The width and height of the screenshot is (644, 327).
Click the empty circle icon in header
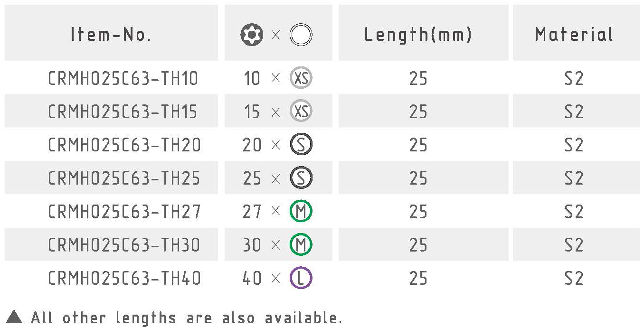pos(301,35)
